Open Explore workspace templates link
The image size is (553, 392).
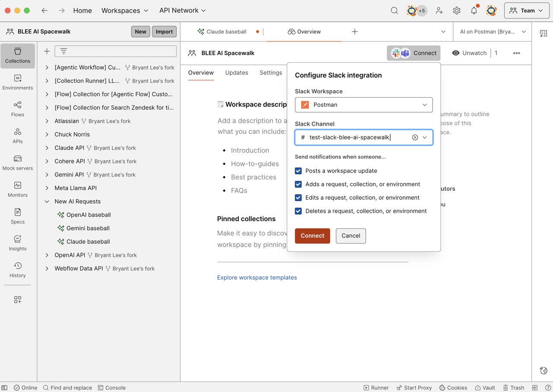pos(257,278)
